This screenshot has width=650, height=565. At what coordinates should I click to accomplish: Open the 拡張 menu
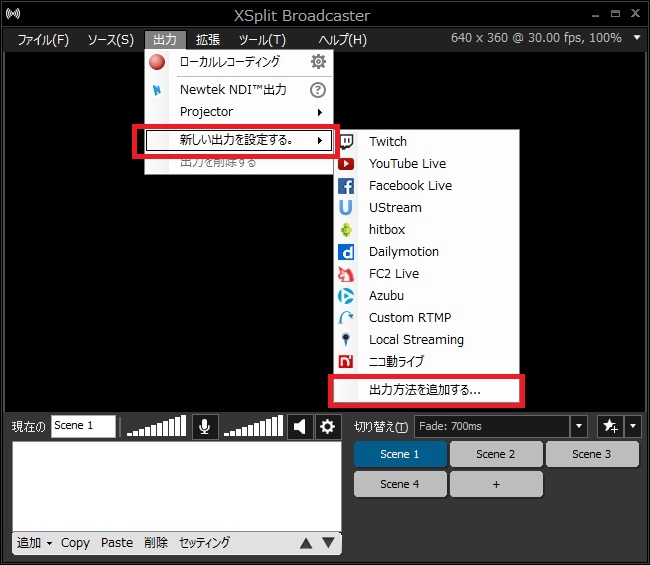coord(208,40)
